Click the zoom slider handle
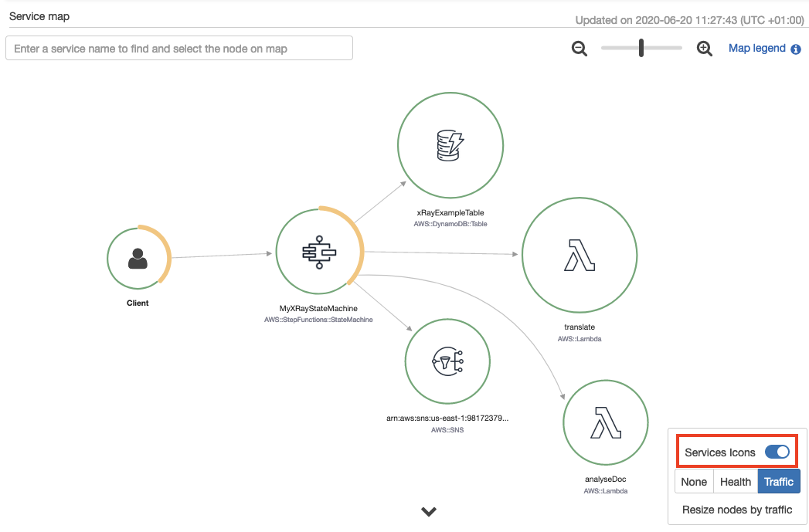Screen dimensions: 809x532 tap(641, 48)
